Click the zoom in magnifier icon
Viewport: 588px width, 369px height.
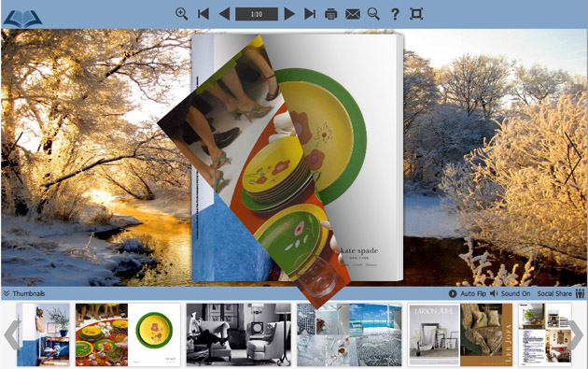[x=181, y=14]
